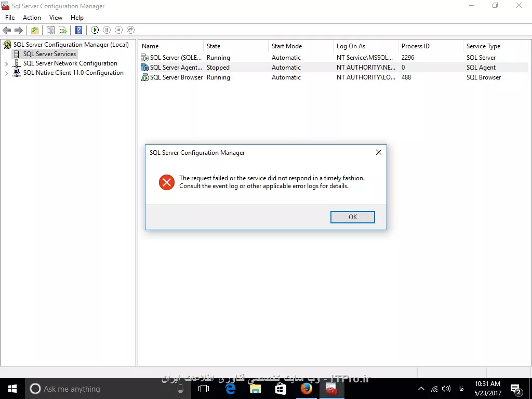Click the SQL Server Browser service icon
The image size is (532, 399).
pyautogui.click(x=145, y=77)
